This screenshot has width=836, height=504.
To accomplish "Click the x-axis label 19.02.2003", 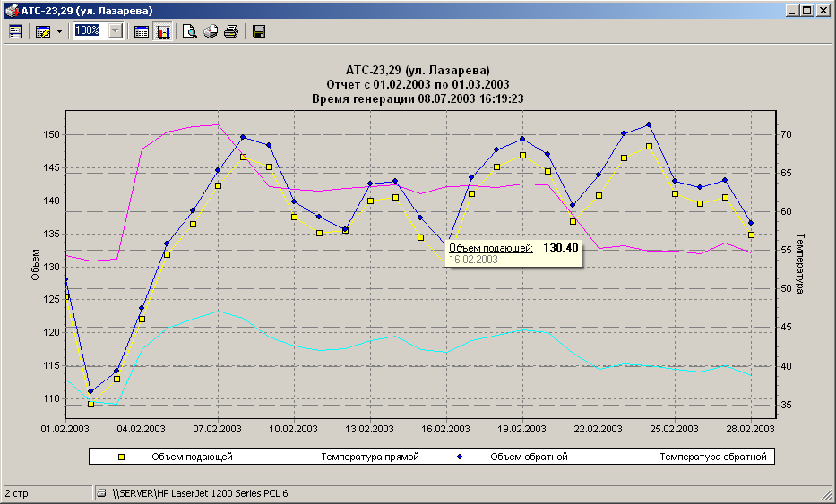I will click(x=522, y=429).
